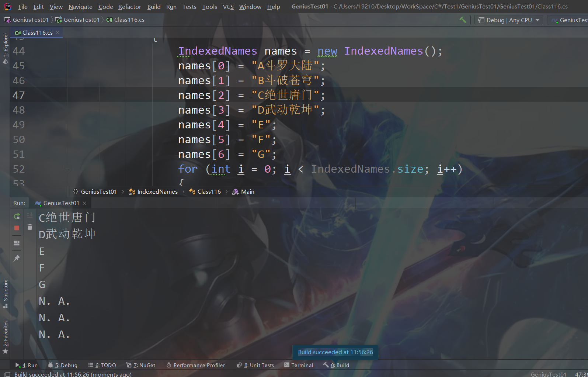588x377 pixels.
Task: Click "D武动乾坤" console output line
Action: tap(67, 234)
